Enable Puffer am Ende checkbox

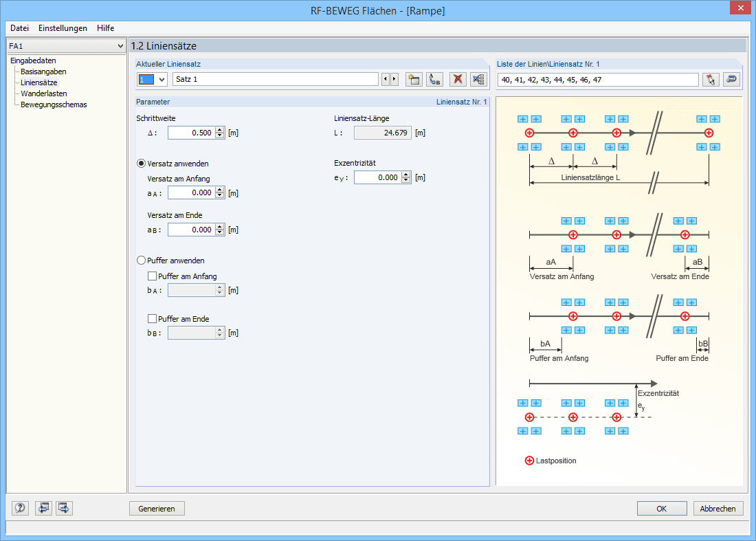click(x=152, y=319)
